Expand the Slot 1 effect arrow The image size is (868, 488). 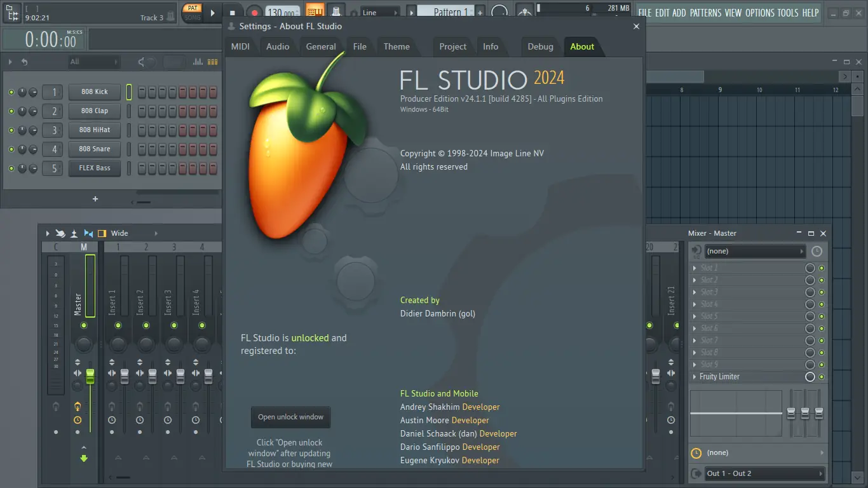click(695, 268)
